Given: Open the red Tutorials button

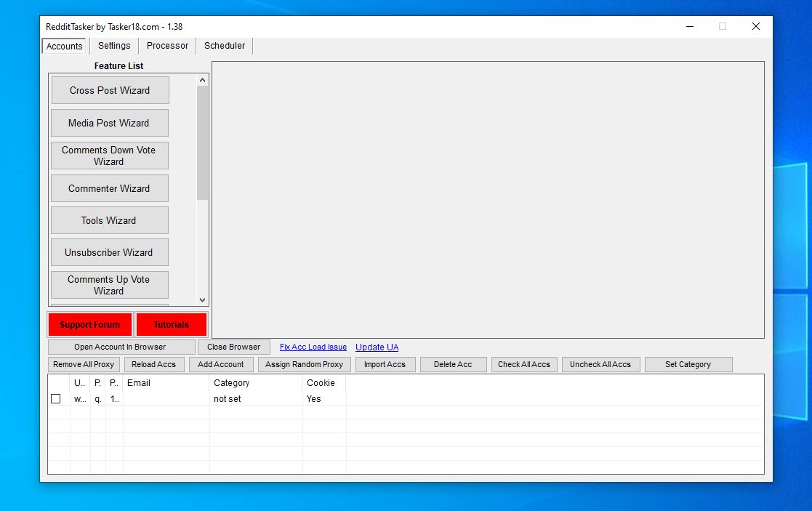Looking at the screenshot, I should click(x=172, y=325).
